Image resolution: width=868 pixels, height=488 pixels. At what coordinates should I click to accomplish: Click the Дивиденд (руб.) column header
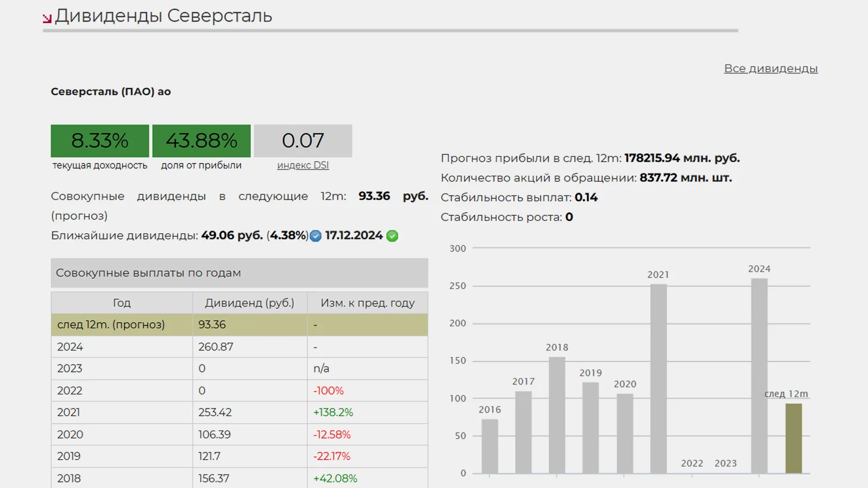(249, 303)
